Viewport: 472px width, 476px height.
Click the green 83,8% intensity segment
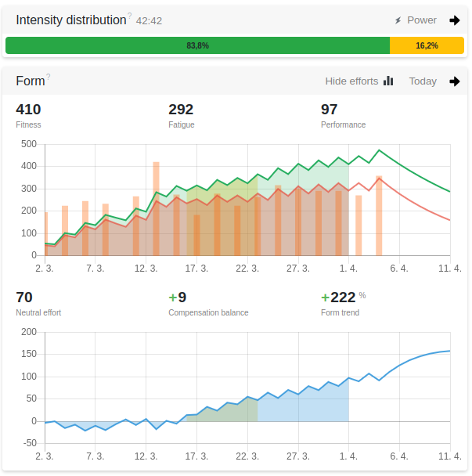pos(197,45)
